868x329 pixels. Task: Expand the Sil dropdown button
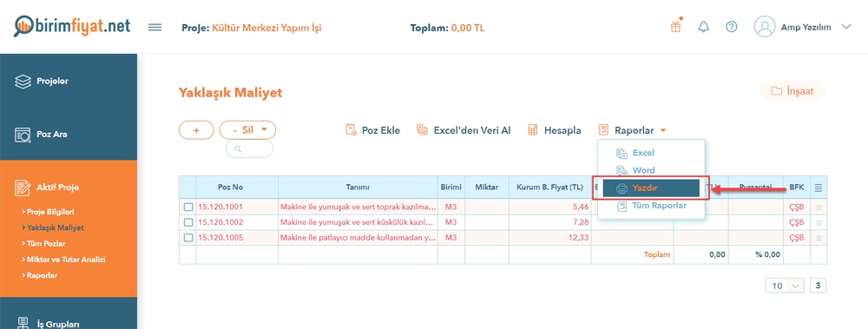(x=247, y=130)
